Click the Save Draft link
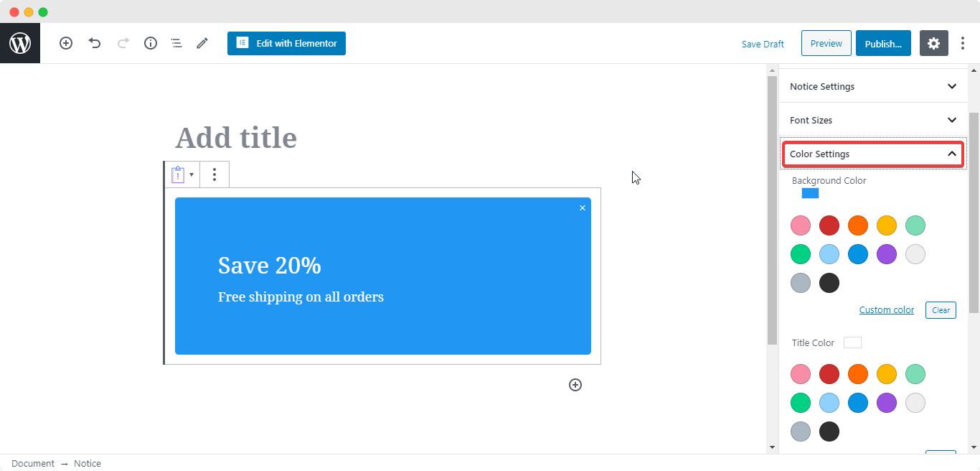 [x=763, y=44]
